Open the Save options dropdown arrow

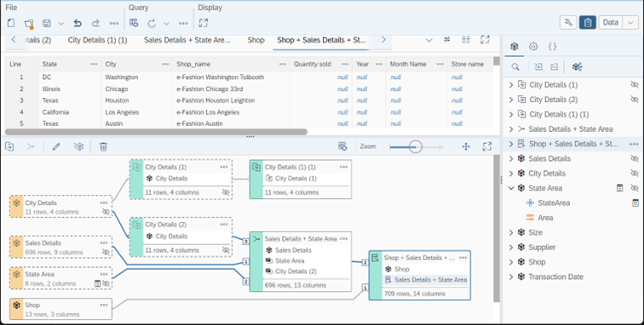pos(61,24)
